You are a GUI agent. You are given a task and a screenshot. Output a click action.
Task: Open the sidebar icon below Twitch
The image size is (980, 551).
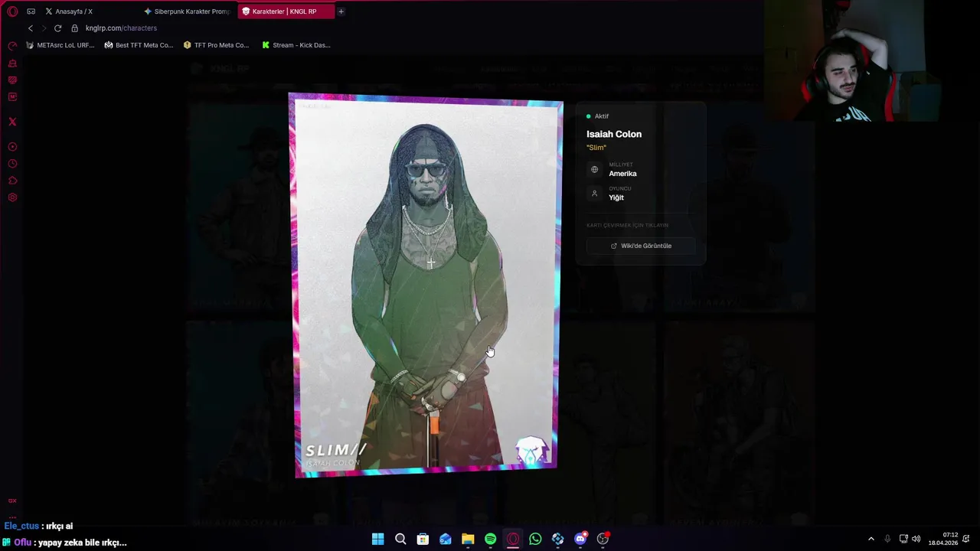click(x=12, y=97)
